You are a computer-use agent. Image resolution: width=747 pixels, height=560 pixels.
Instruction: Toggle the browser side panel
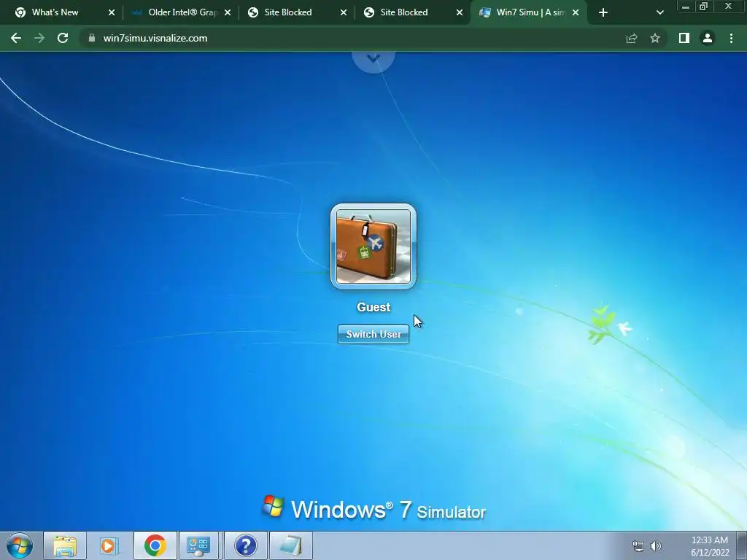point(684,38)
